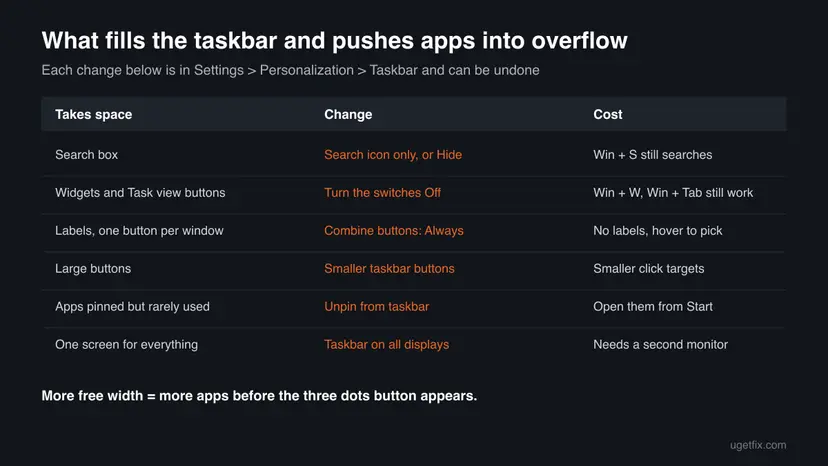Click 'Combine buttons: Always' entry
The width and height of the screenshot is (828, 466).
393,231
